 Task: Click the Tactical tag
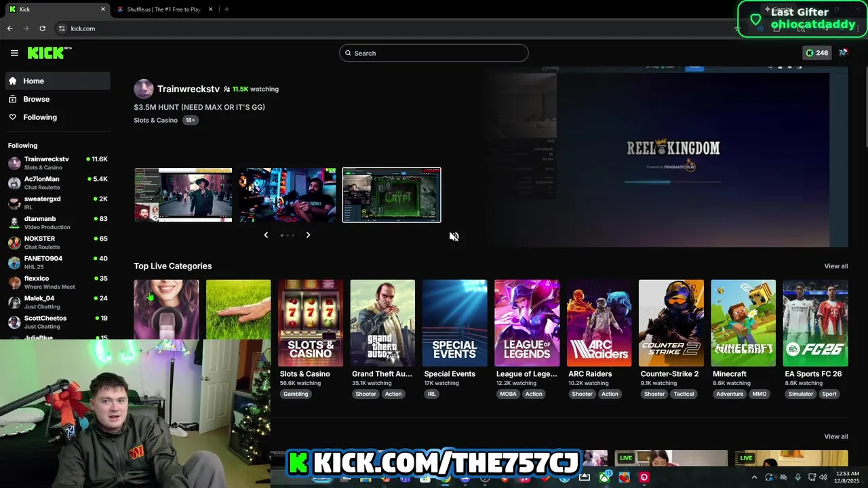[684, 394]
